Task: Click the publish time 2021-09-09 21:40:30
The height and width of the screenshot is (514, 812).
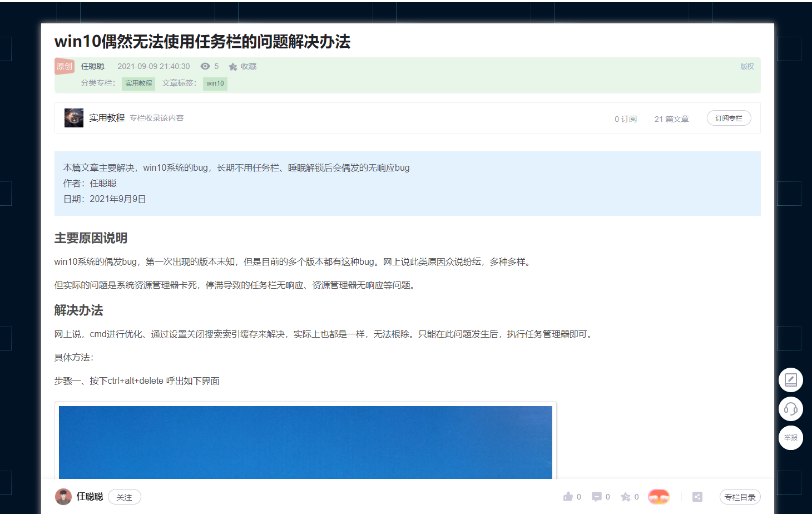Action: [154, 66]
